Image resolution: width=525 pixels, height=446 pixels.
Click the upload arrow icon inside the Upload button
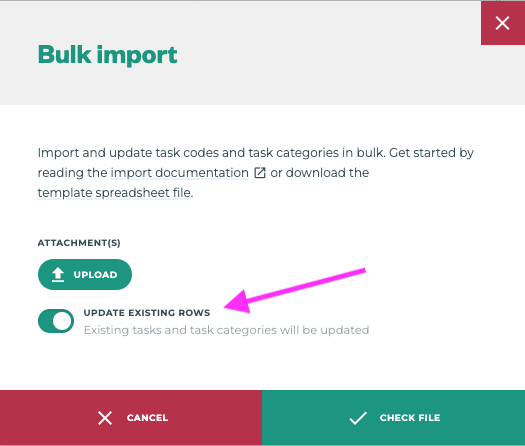click(58, 275)
